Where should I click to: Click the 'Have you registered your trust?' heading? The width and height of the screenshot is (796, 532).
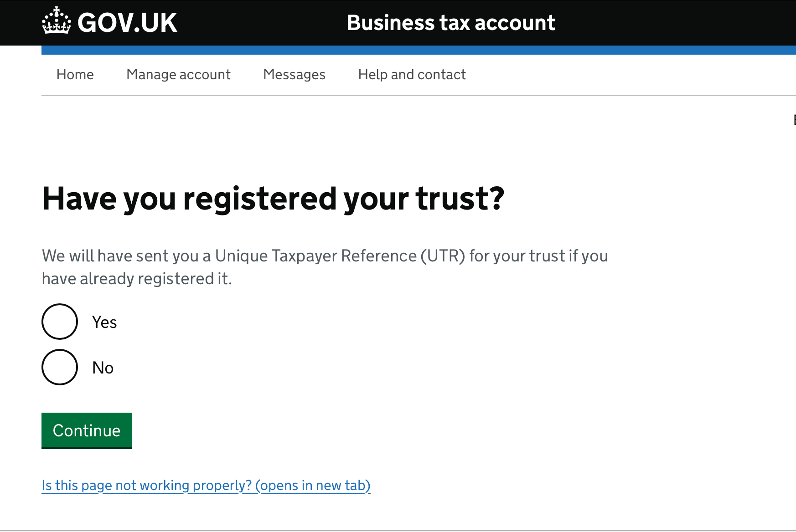click(273, 199)
